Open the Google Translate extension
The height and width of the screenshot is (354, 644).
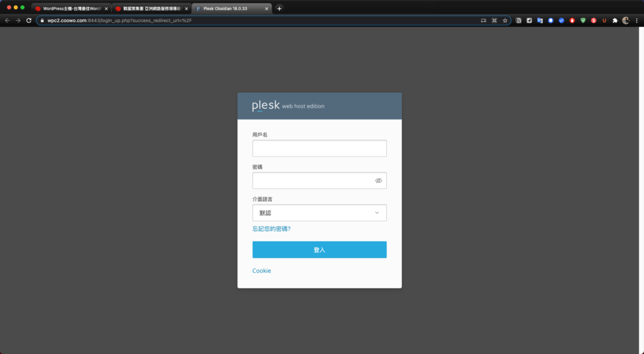(540, 21)
